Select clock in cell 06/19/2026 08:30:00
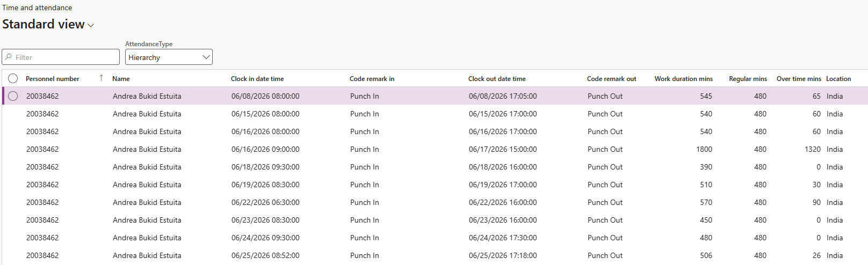This screenshot has width=868, height=265. click(265, 185)
